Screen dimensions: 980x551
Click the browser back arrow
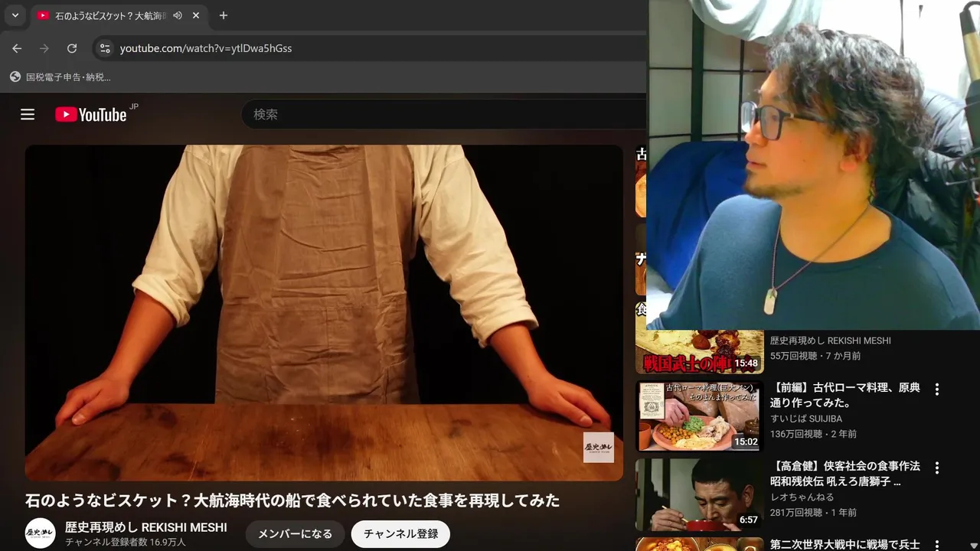[x=17, y=48]
